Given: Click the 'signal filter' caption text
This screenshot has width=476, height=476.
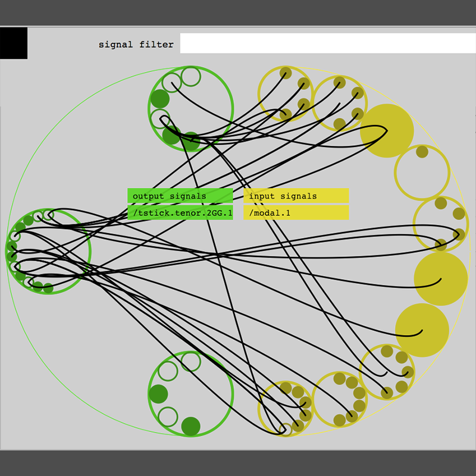Looking at the screenshot, I should coord(136,45).
